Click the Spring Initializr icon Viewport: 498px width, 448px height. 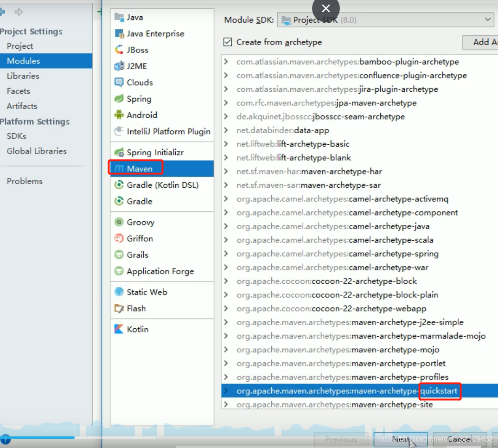pos(119,152)
